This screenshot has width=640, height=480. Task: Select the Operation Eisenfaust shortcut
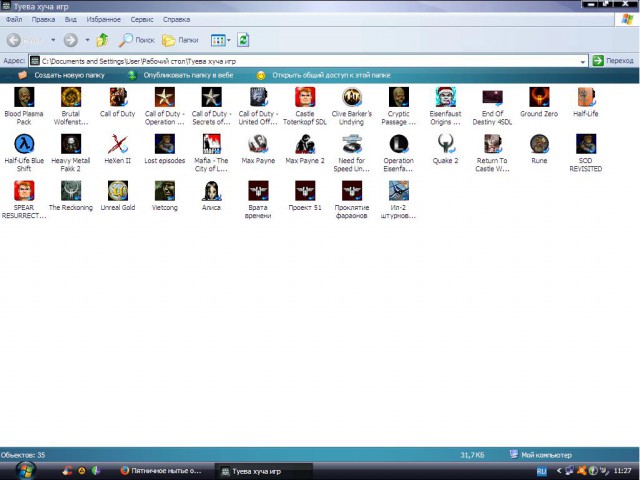tap(399, 144)
